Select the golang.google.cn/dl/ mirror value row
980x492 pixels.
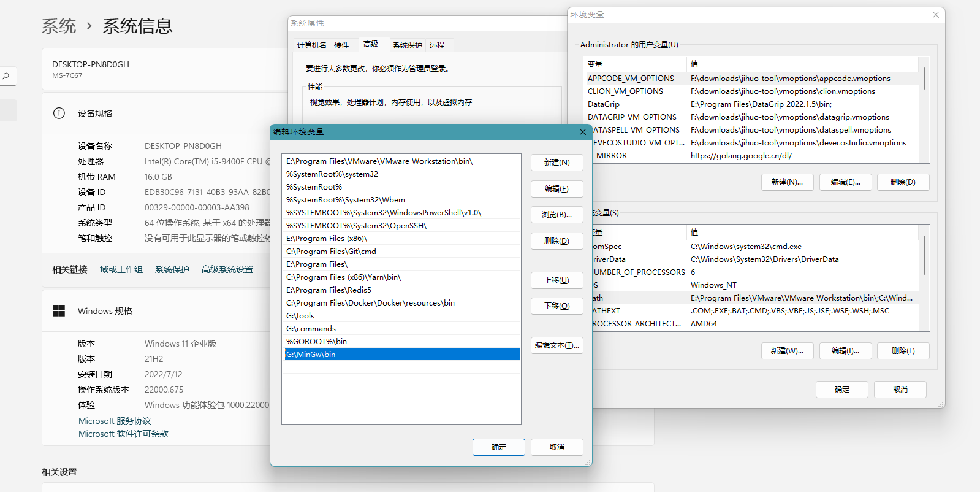(x=755, y=156)
